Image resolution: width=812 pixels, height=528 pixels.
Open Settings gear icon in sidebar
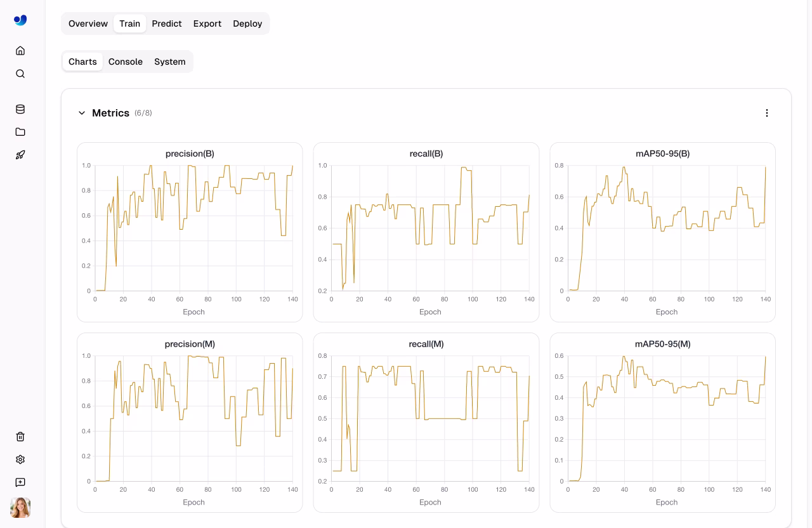pyautogui.click(x=20, y=459)
